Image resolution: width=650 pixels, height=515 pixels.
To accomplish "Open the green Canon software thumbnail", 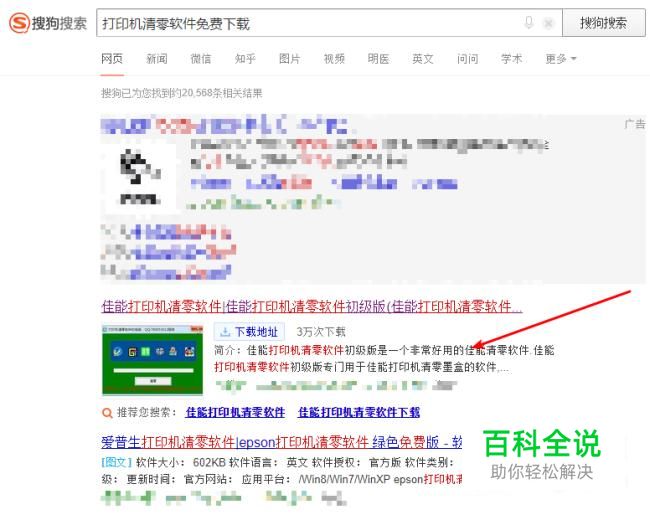I will click(153, 360).
